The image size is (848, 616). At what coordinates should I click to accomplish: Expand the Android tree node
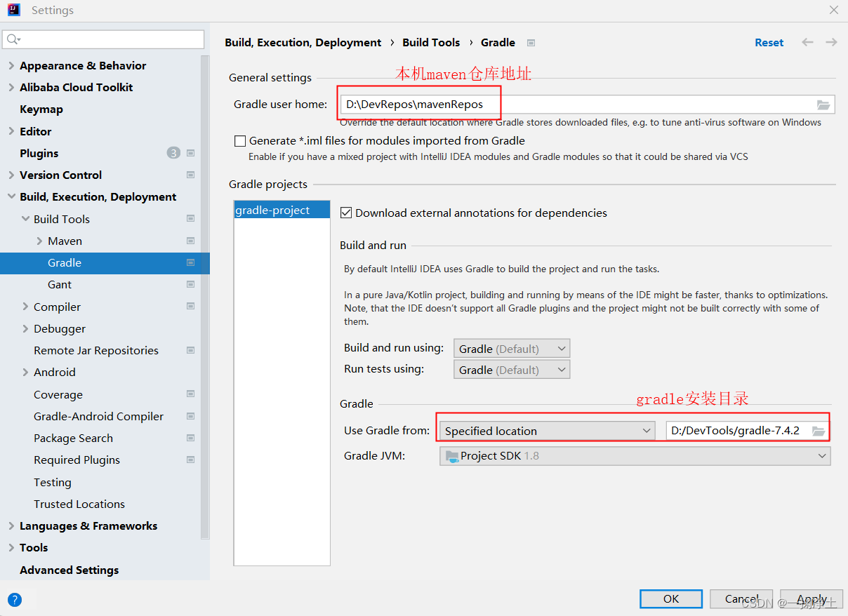pyautogui.click(x=25, y=372)
